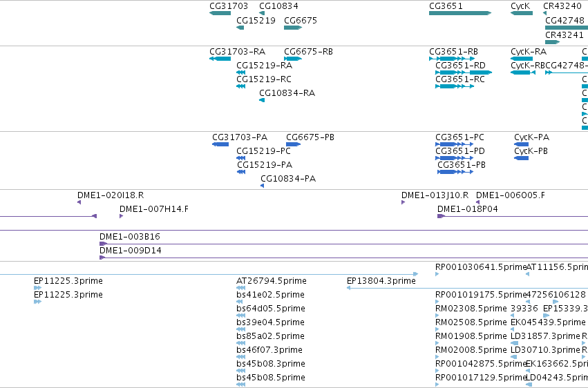Click the RP001019175.5prime EST label
588x388 pixels.
click(481, 295)
